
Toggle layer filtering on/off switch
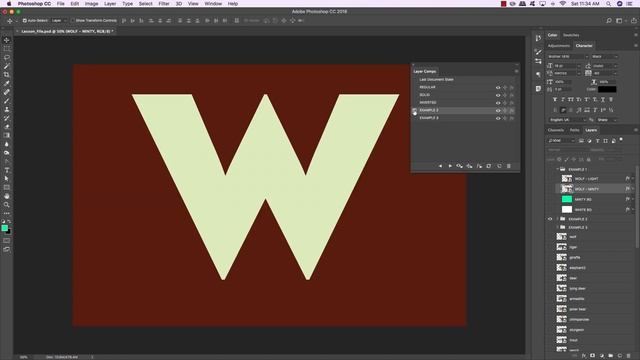[621, 140]
